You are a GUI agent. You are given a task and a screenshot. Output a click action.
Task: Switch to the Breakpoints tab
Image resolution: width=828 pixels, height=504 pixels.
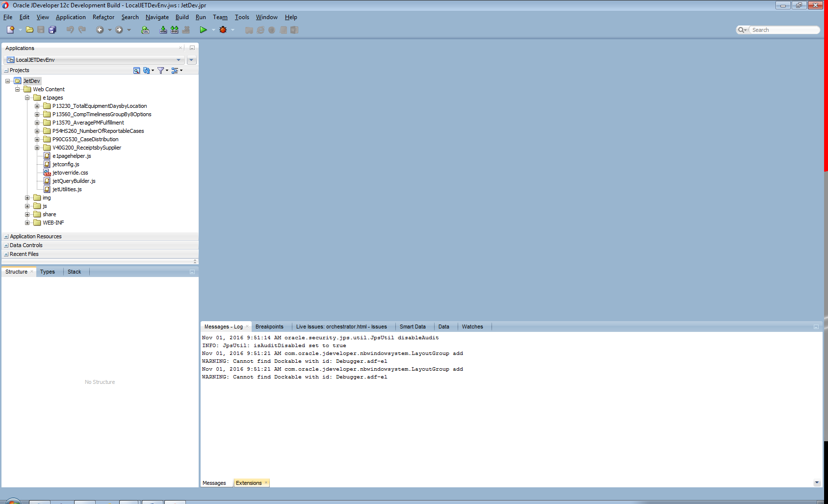click(270, 327)
